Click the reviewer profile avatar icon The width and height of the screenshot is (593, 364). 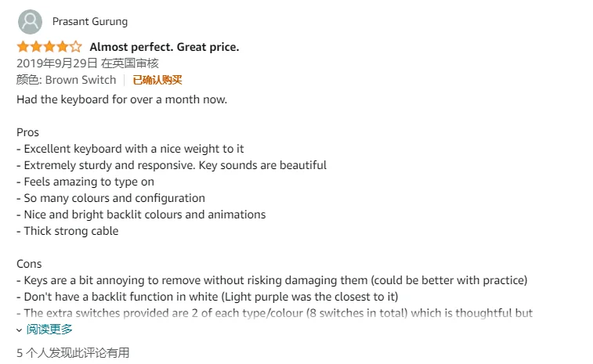(30, 21)
